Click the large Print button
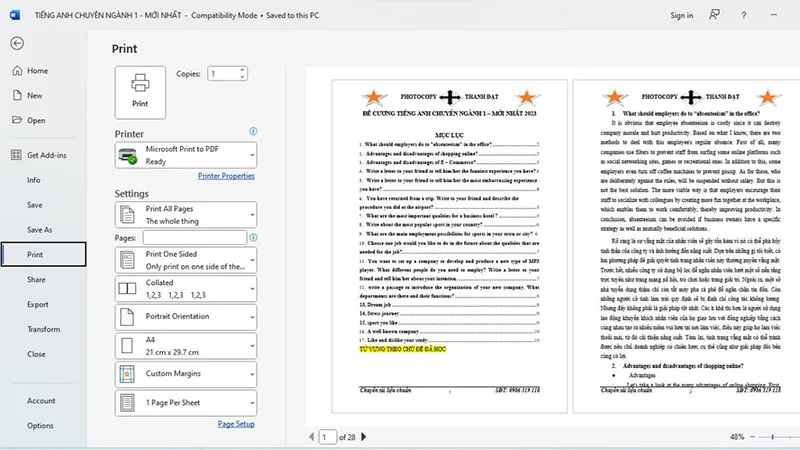Image resolution: width=800 pixels, height=450 pixels. point(140,92)
